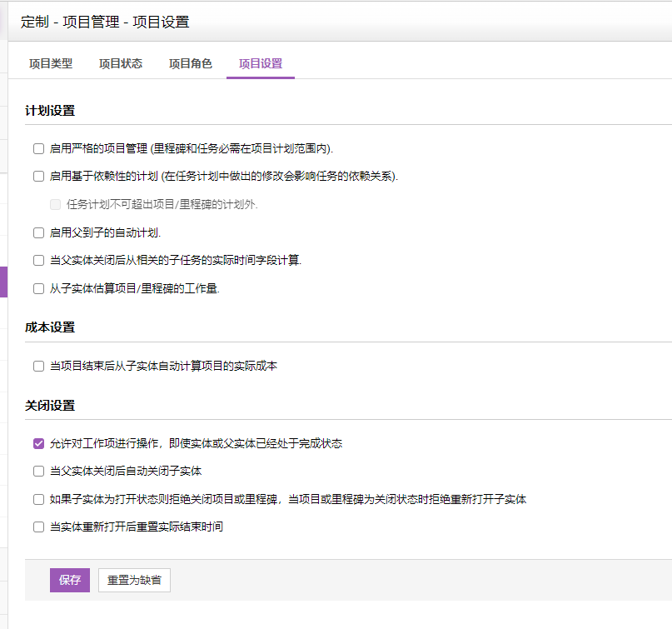
Task: Enable 从子实体估算项目/里程碑的工作量 checkbox
Action: (x=38, y=289)
